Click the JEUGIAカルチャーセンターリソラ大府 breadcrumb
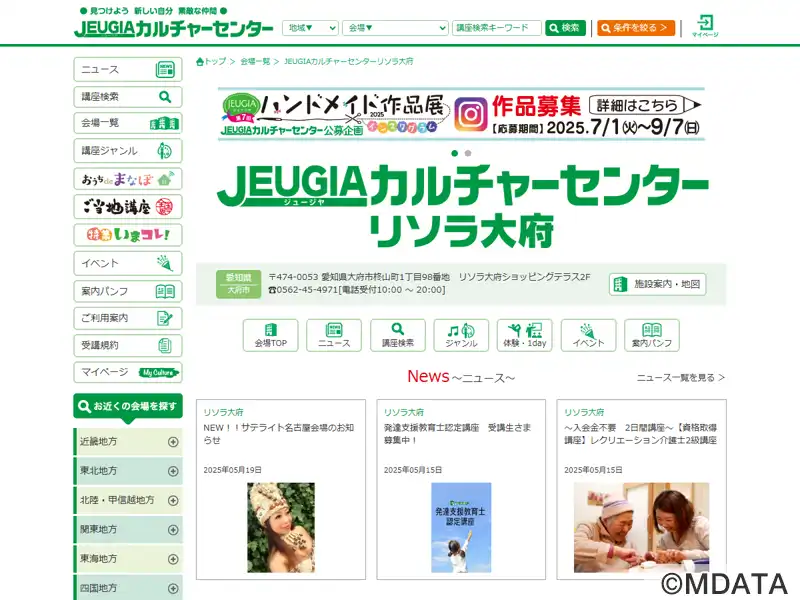This screenshot has height=600, width=800. click(348, 61)
